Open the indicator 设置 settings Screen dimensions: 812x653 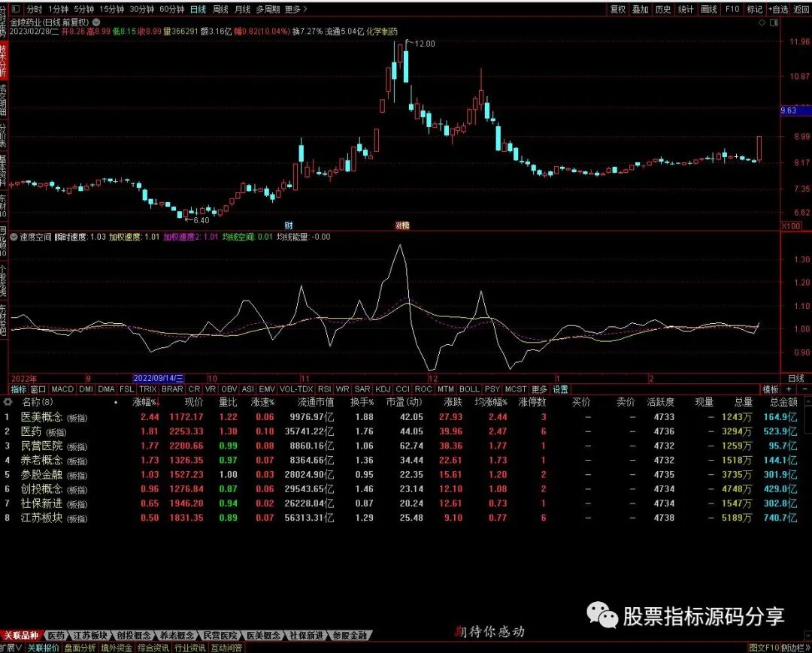tap(560, 389)
